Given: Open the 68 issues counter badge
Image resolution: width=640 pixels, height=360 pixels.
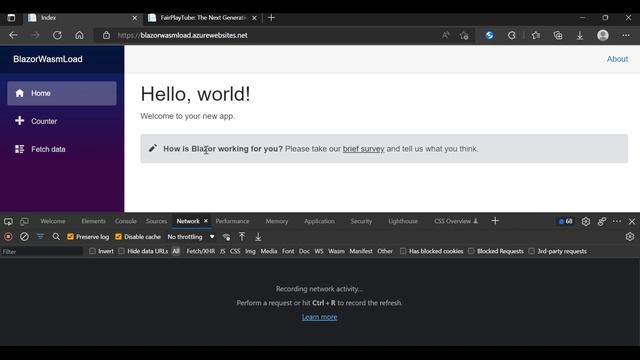Looking at the screenshot, I should coord(566,221).
